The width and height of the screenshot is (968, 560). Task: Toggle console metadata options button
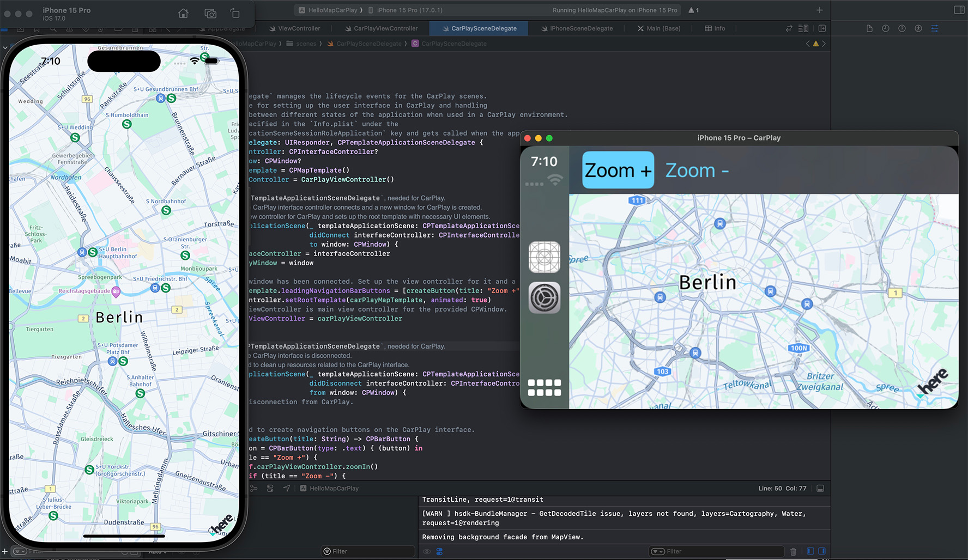point(439,551)
